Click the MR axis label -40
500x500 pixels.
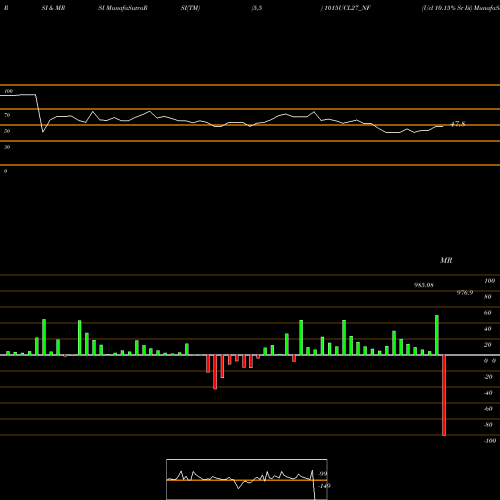tap(488, 393)
